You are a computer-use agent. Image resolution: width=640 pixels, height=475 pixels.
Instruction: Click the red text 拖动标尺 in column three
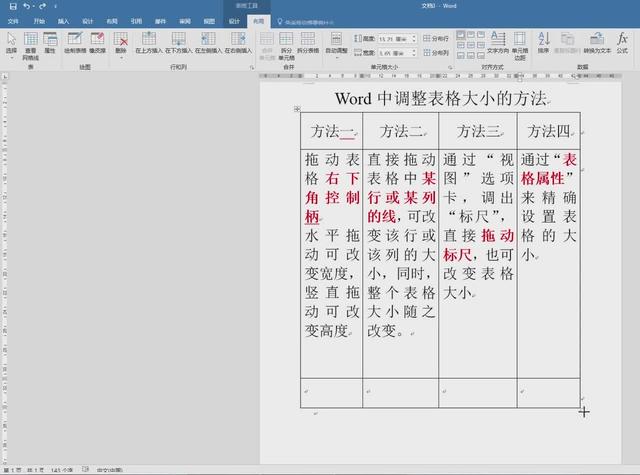click(x=478, y=245)
